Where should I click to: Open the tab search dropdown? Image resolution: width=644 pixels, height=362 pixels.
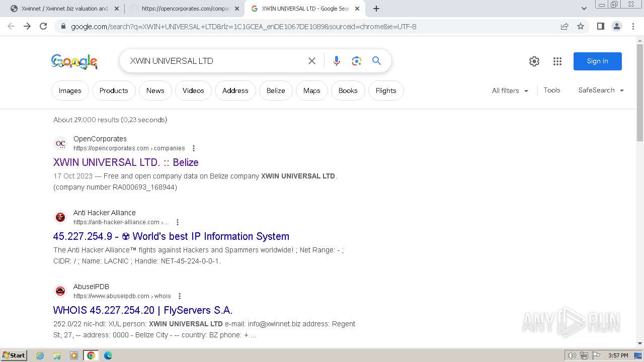tap(584, 9)
